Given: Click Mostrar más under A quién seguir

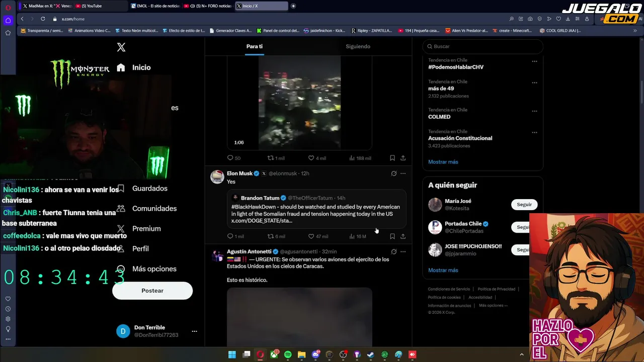Looking at the screenshot, I should (x=443, y=270).
